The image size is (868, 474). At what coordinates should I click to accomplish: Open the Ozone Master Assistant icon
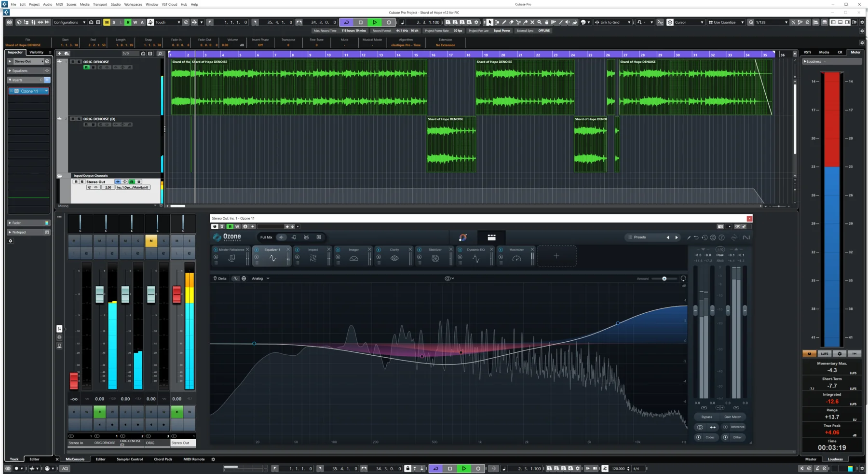point(463,237)
